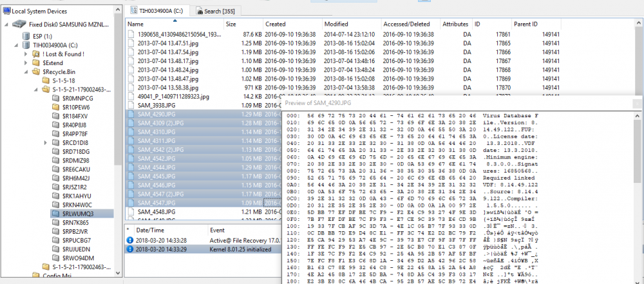
Task: Select the $RN7K865 folder
Action: click(x=75, y=223)
